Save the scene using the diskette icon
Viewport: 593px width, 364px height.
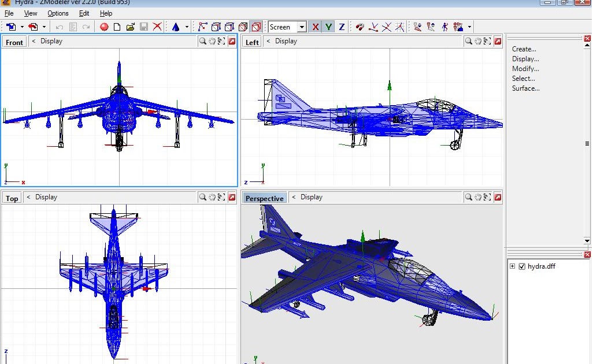(x=144, y=27)
